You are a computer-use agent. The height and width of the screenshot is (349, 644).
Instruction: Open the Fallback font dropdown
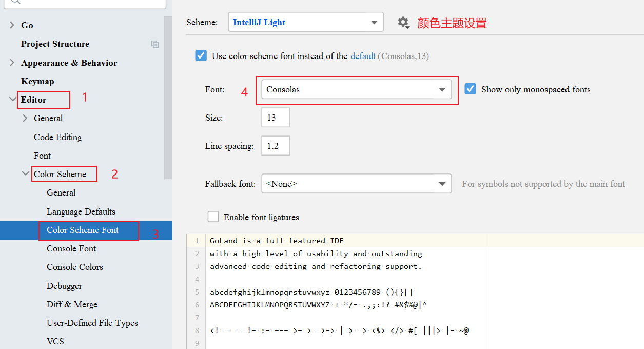pyautogui.click(x=356, y=184)
